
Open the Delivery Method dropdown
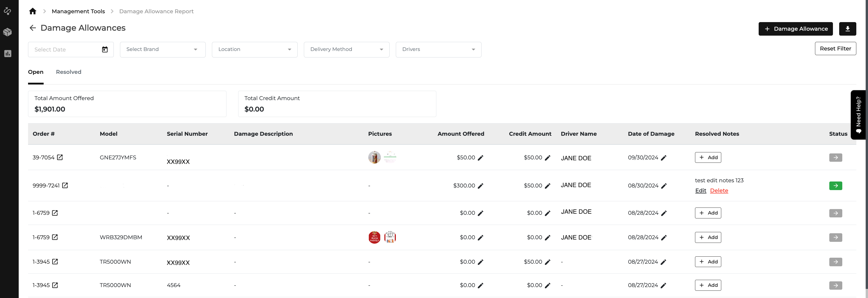pos(346,50)
